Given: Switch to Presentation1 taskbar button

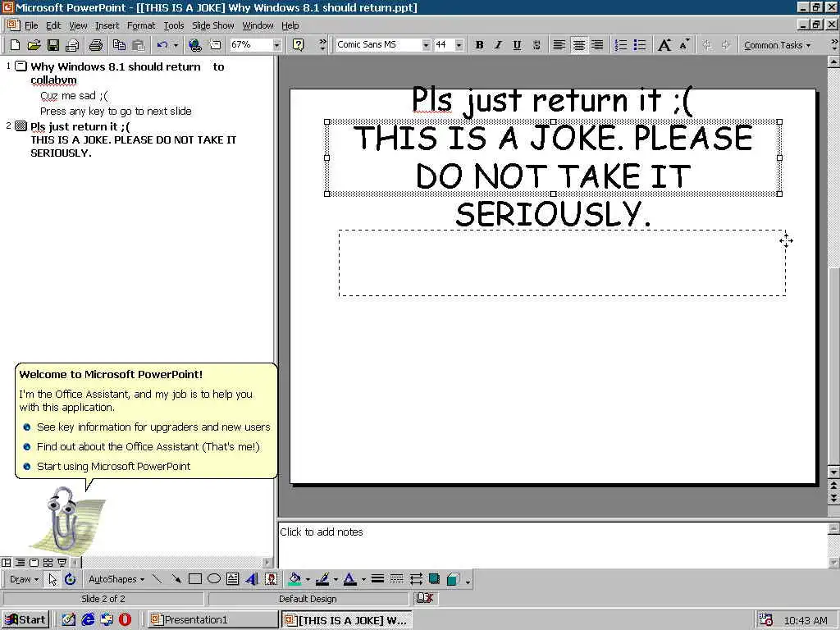Looking at the screenshot, I should pyautogui.click(x=212, y=620).
